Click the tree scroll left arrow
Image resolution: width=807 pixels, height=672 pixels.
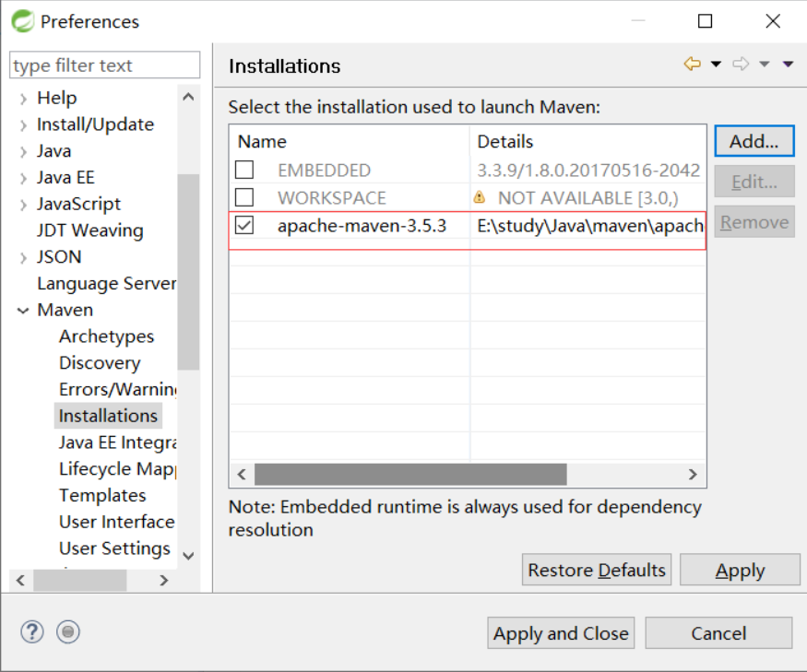[x=20, y=581]
